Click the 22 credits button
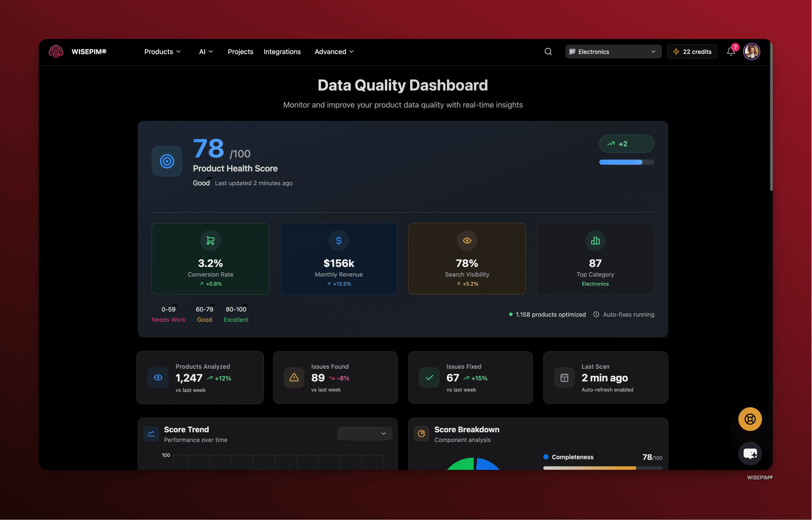The image size is (812, 520). pyautogui.click(x=692, y=51)
